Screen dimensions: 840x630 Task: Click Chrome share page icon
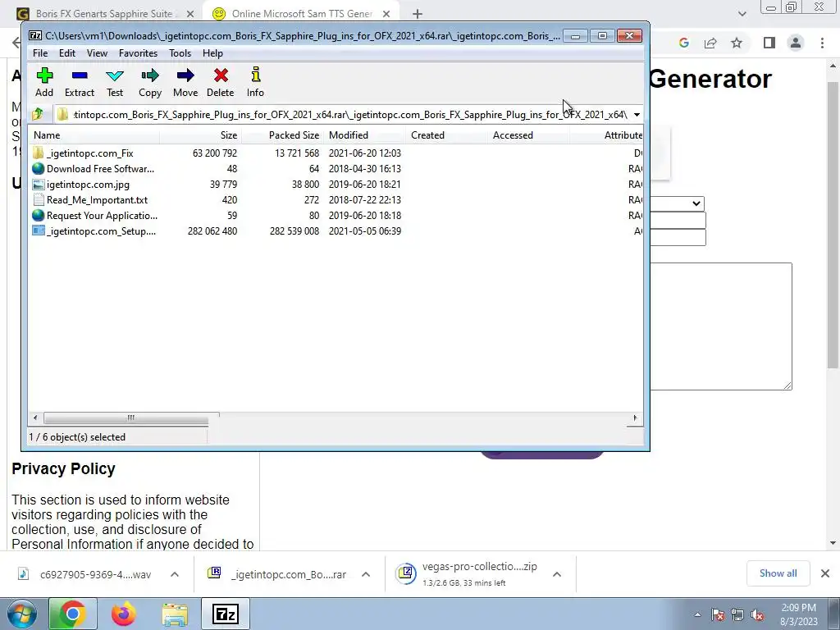point(710,43)
